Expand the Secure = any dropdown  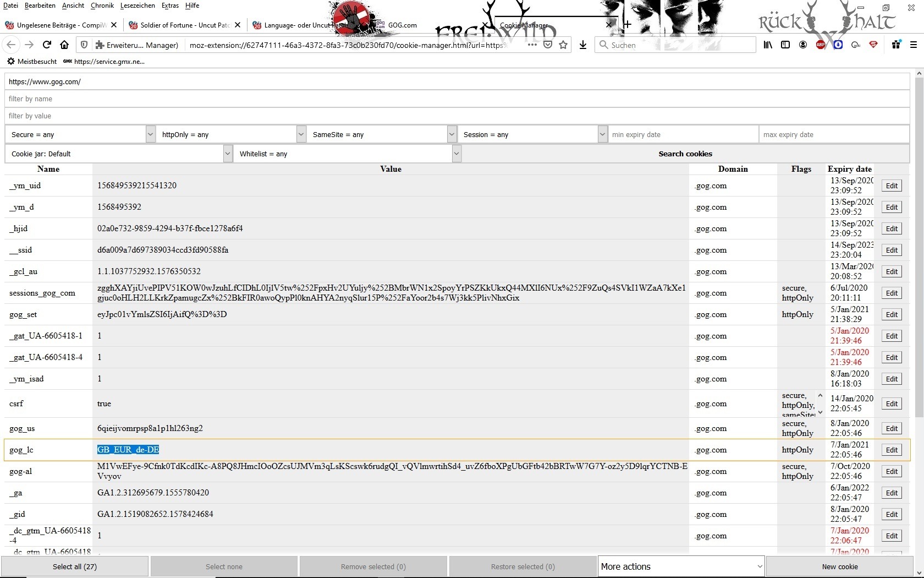[80, 134]
